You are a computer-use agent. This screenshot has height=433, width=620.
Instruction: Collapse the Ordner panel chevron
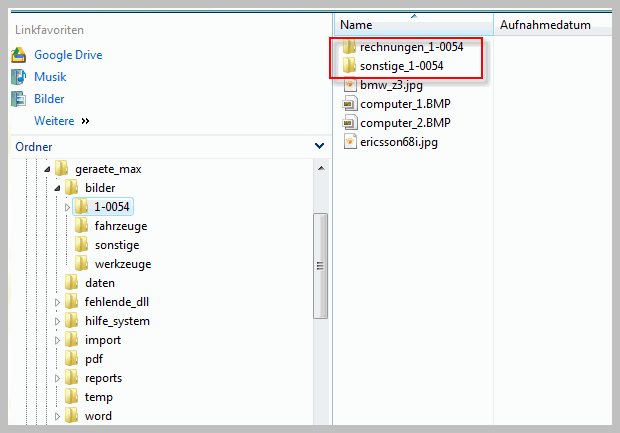[x=319, y=146]
